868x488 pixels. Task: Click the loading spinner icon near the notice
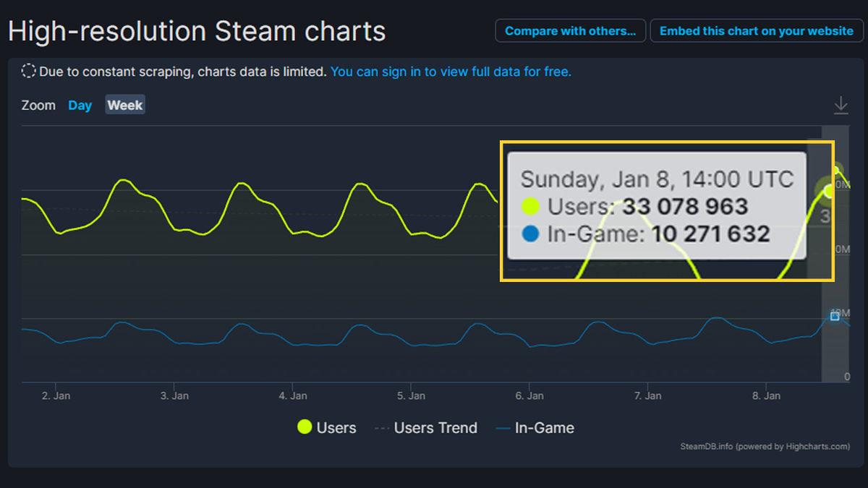pyautogui.click(x=27, y=71)
